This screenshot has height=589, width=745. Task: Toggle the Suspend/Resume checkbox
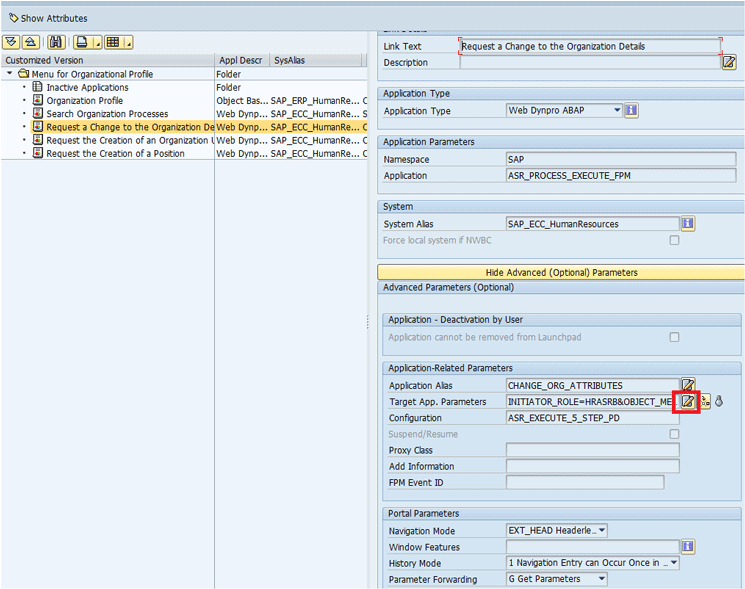click(x=674, y=434)
